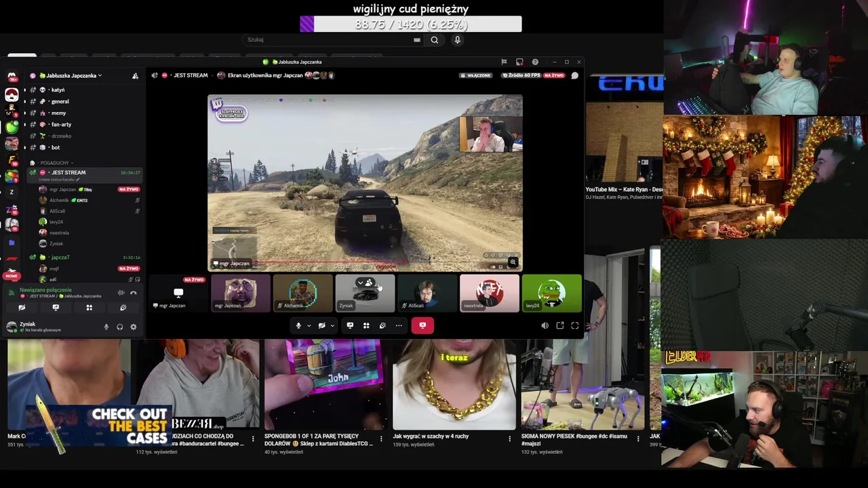Toggle the camera in call control bar

(322, 325)
